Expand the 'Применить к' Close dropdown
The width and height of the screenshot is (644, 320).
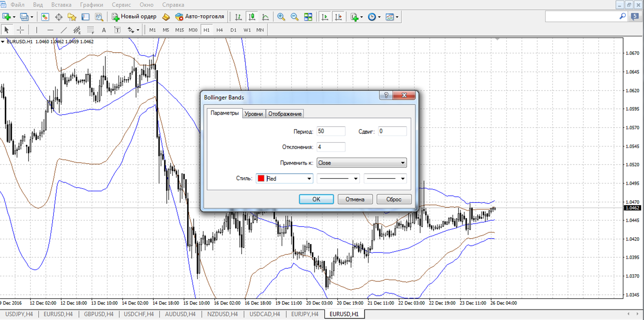coord(362,163)
